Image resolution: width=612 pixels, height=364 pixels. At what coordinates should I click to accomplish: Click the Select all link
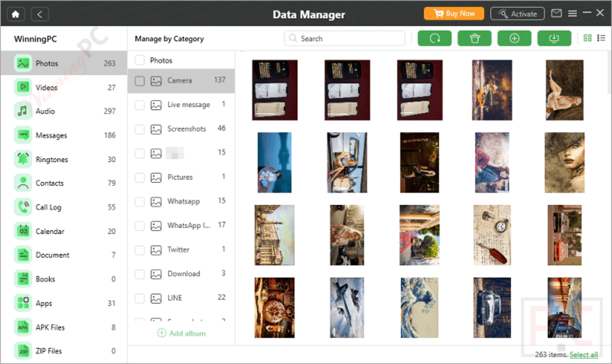pos(583,354)
